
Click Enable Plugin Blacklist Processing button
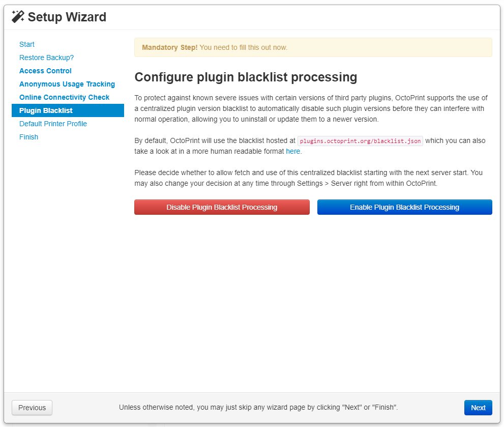[404, 207]
